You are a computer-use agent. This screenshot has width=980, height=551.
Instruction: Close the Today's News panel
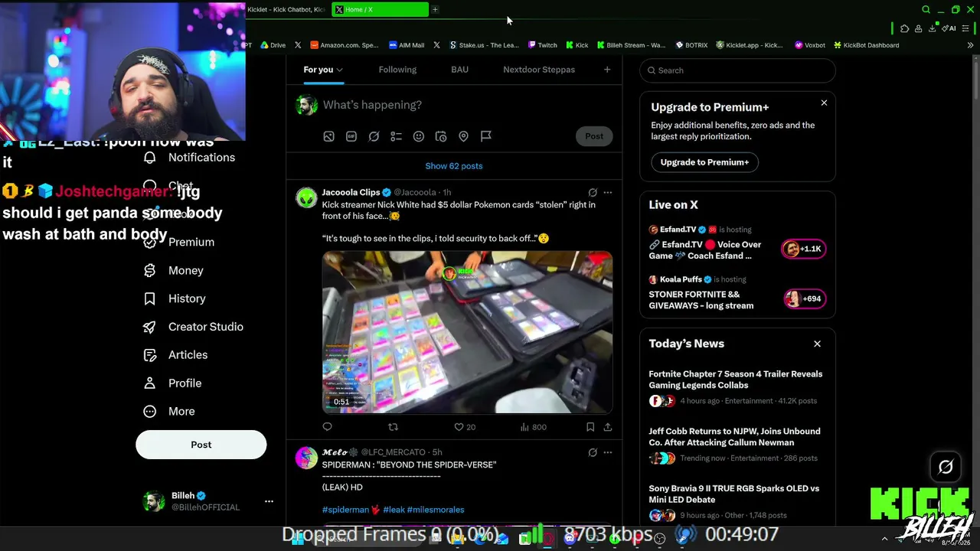[x=817, y=344]
